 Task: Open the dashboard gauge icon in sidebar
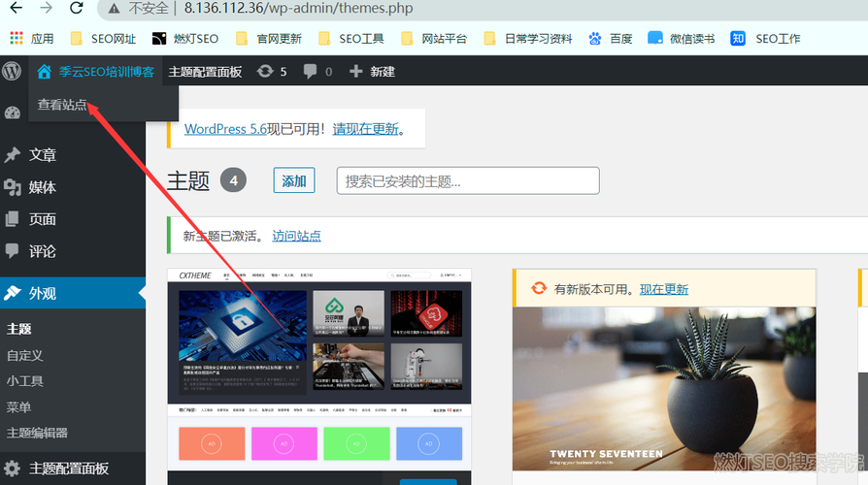[13, 113]
